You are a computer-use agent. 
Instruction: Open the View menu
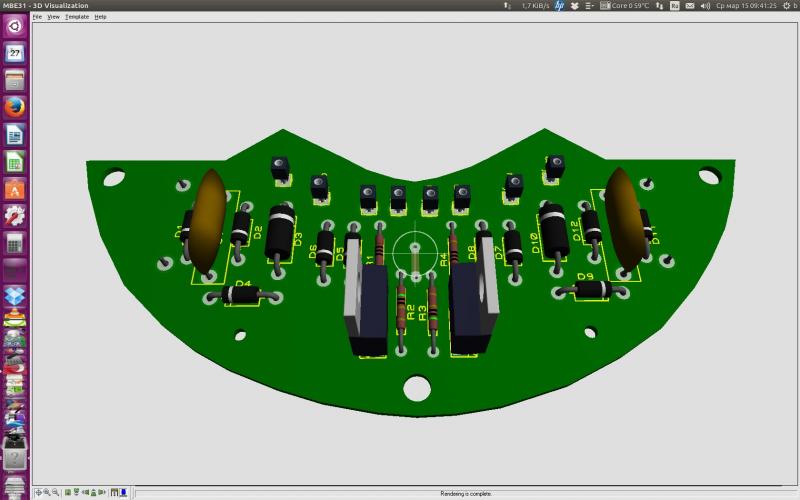(53, 17)
